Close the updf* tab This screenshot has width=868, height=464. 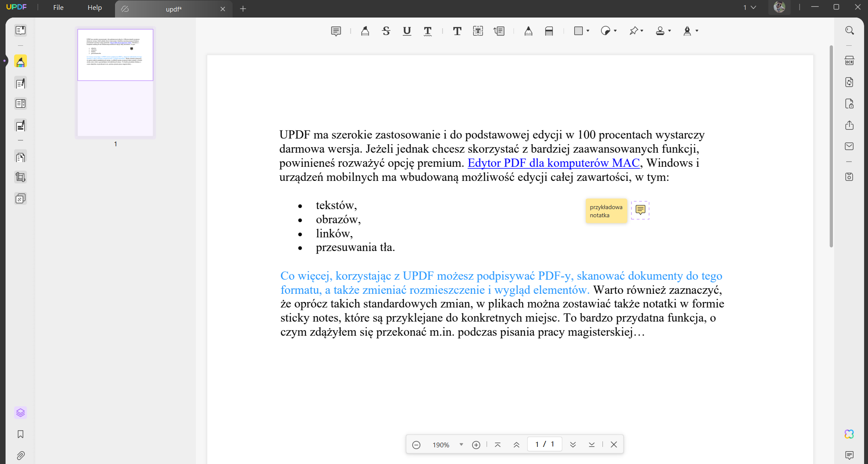click(x=223, y=9)
